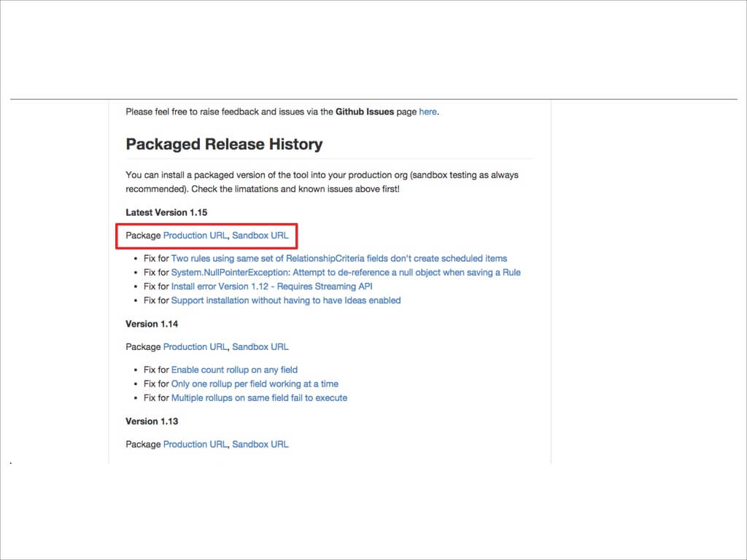Click the 'Version 1.13' heading text
The height and width of the screenshot is (560, 747).
click(152, 421)
